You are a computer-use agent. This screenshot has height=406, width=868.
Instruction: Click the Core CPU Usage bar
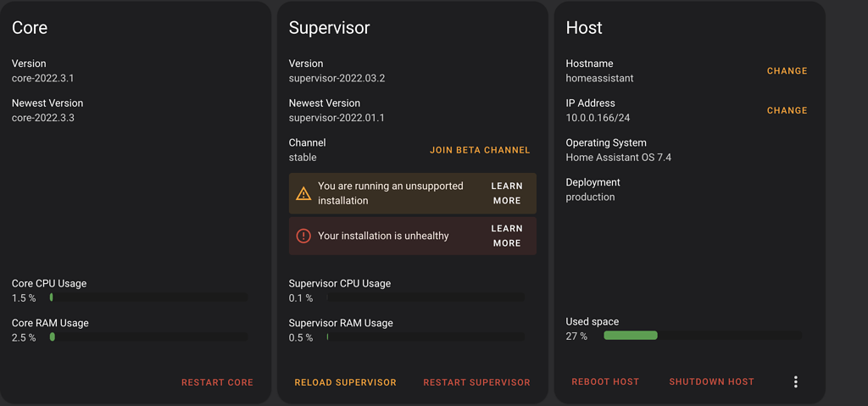coord(148,298)
